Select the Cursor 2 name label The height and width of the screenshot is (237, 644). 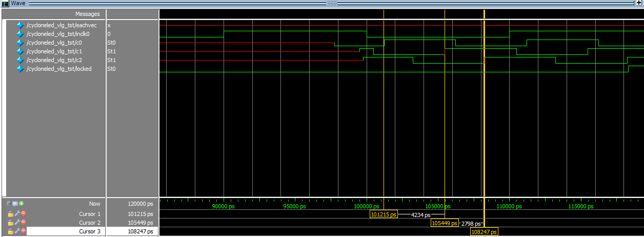pos(90,223)
